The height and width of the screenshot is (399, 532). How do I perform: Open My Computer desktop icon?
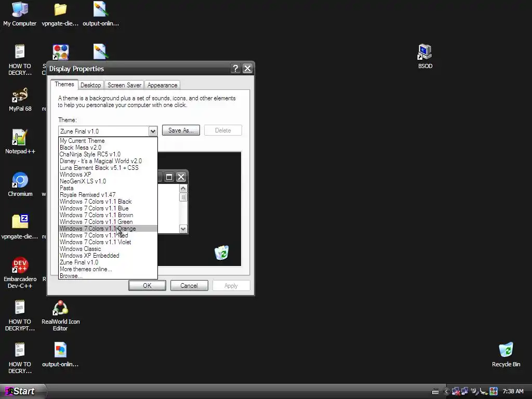click(20, 14)
